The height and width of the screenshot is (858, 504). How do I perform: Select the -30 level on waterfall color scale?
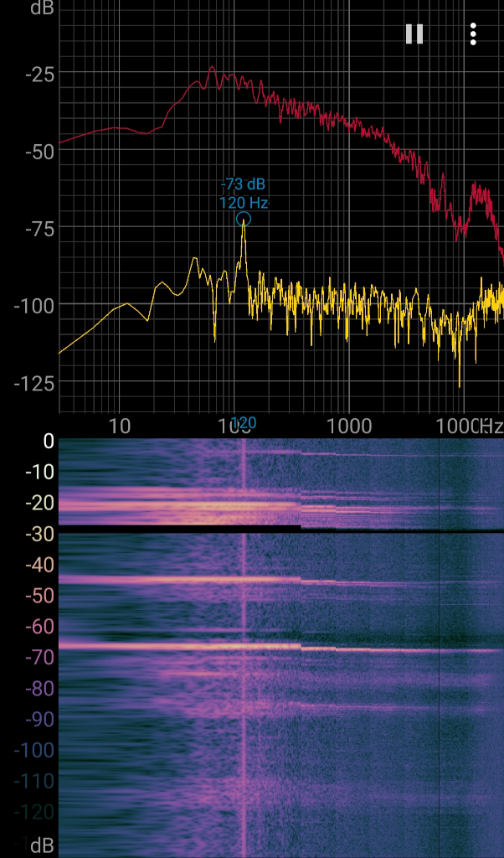point(39,535)
